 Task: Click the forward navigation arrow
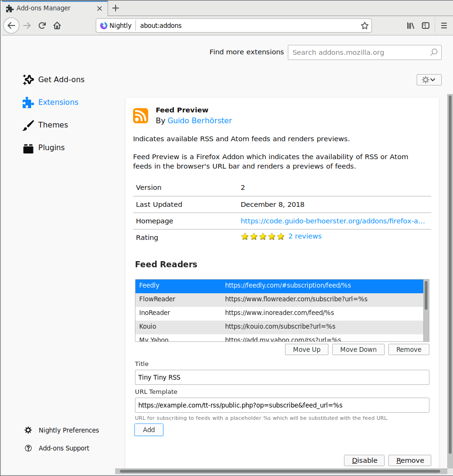coord(27,25)
